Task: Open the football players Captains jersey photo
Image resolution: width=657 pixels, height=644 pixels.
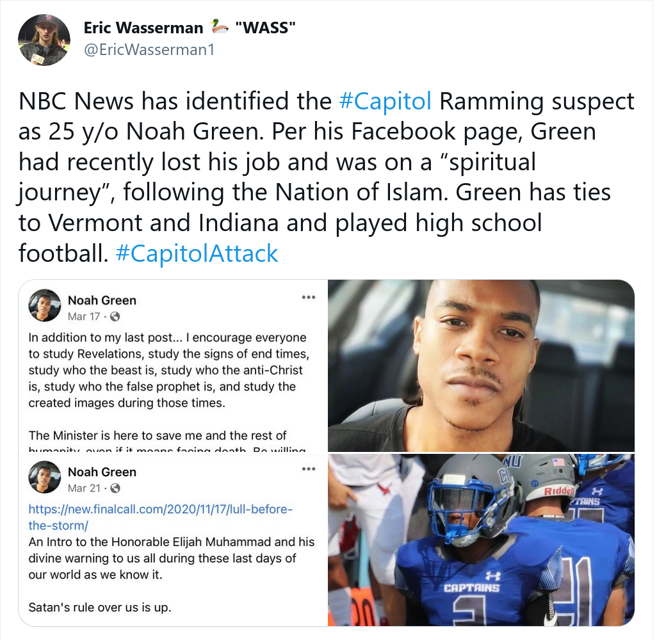Action: pyautogui.click(x=481, y=540)
